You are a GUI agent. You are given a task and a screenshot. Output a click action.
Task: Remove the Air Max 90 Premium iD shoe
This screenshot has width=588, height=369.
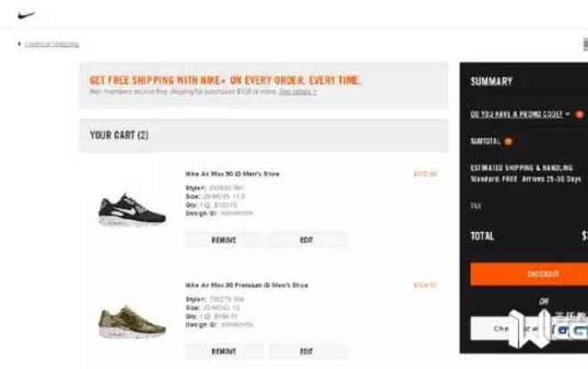coord(224,351)
